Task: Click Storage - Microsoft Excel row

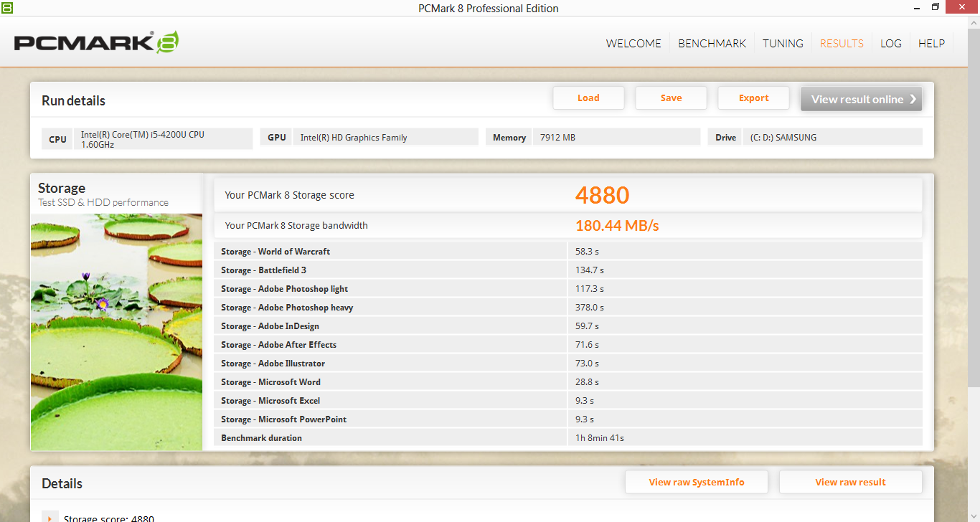Action: (x=567, y=401)
